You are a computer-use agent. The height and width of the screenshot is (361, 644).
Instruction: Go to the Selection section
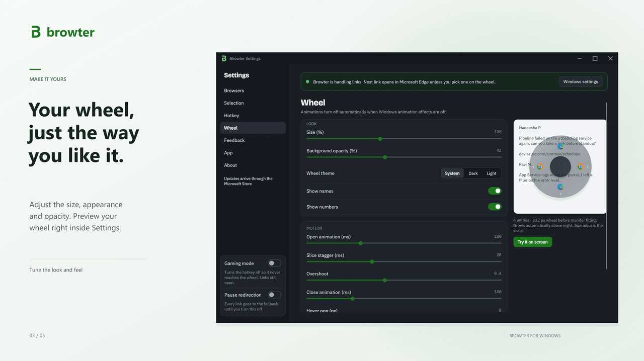(253, 103)
